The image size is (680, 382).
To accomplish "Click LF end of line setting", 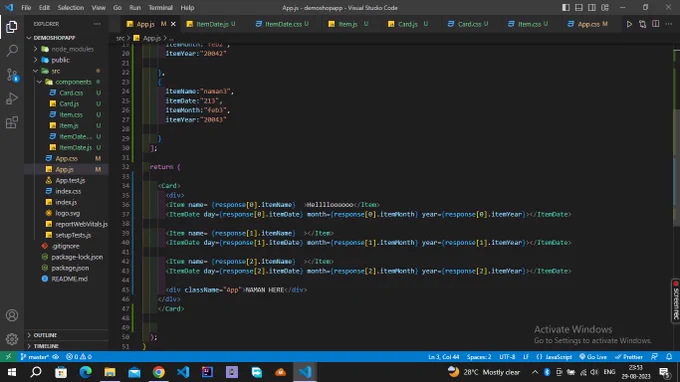I will coord(526,357).
